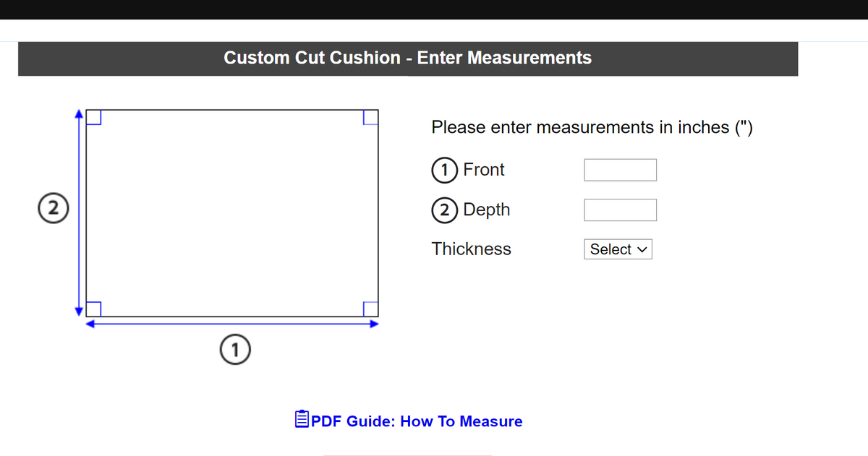The width and height of the screenshot is (868, 456).
Task: Click the circled 1 beside Front label
Action: (x=441, y=171)
